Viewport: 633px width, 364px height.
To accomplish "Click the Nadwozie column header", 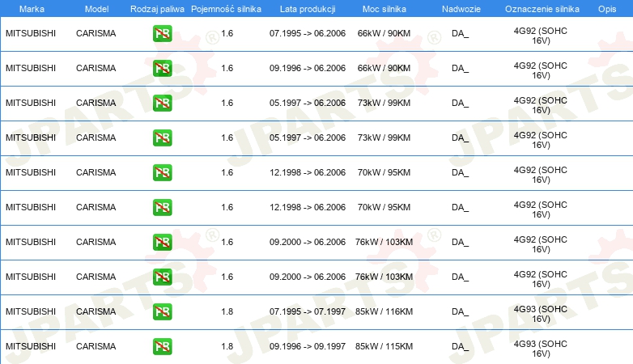I will click(461, 9).
